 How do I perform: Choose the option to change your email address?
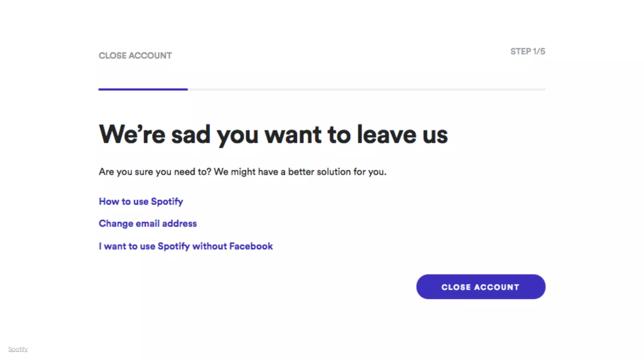point(148,223)
